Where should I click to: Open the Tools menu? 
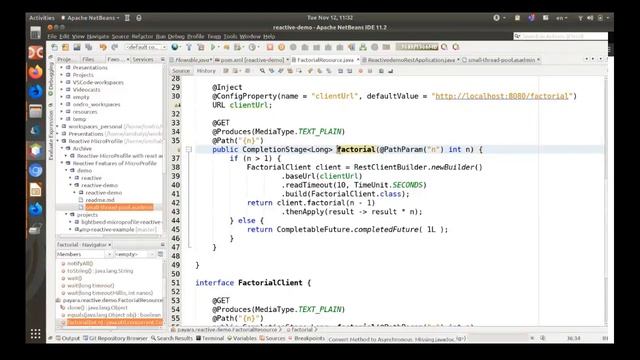point(230,36)
